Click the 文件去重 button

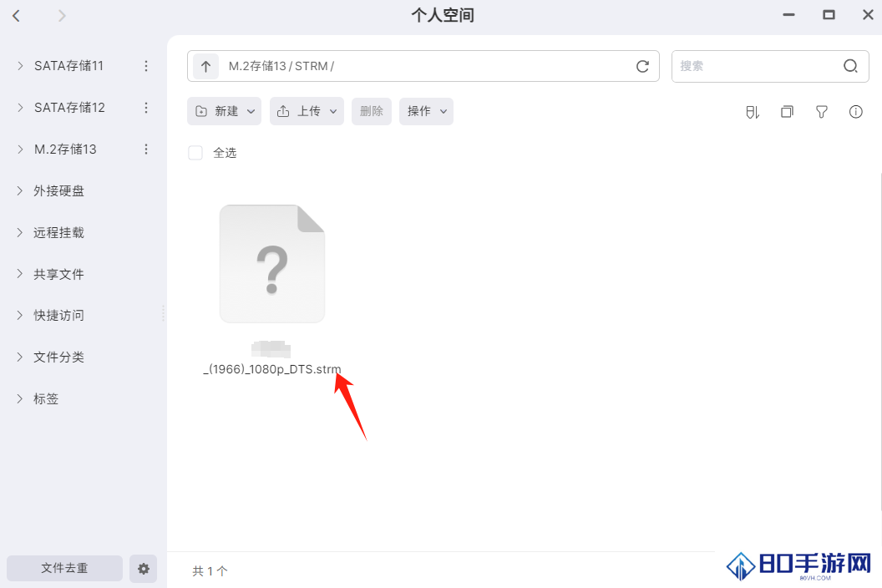point(64,568)
